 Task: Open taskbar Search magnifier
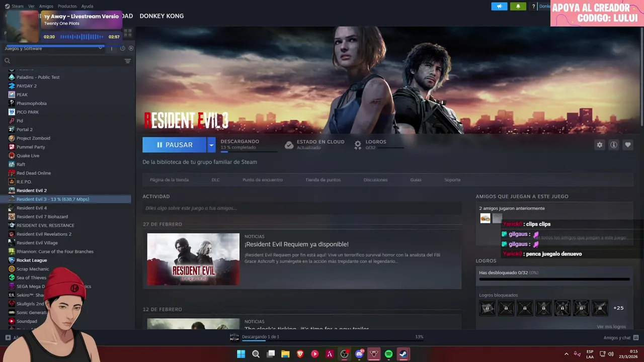(256, 354)
